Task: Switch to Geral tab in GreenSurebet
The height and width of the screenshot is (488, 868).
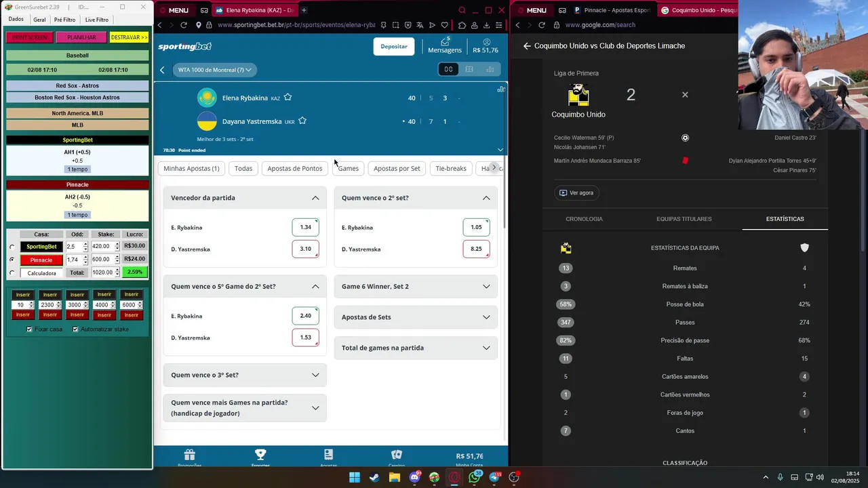Action: click(39, 20)
